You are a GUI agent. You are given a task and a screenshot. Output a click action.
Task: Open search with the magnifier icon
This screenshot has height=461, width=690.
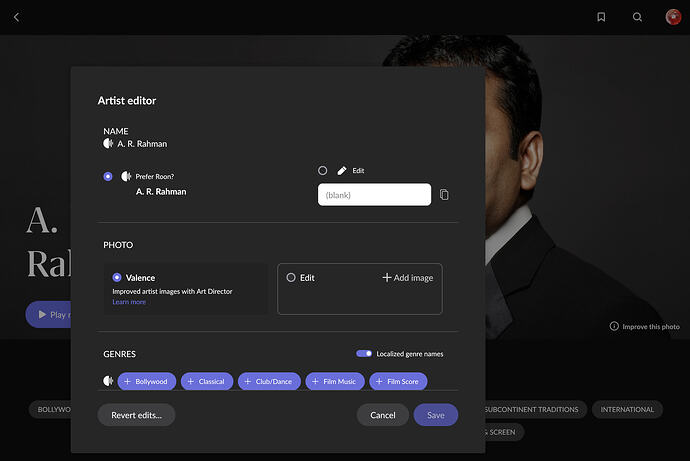637,17
